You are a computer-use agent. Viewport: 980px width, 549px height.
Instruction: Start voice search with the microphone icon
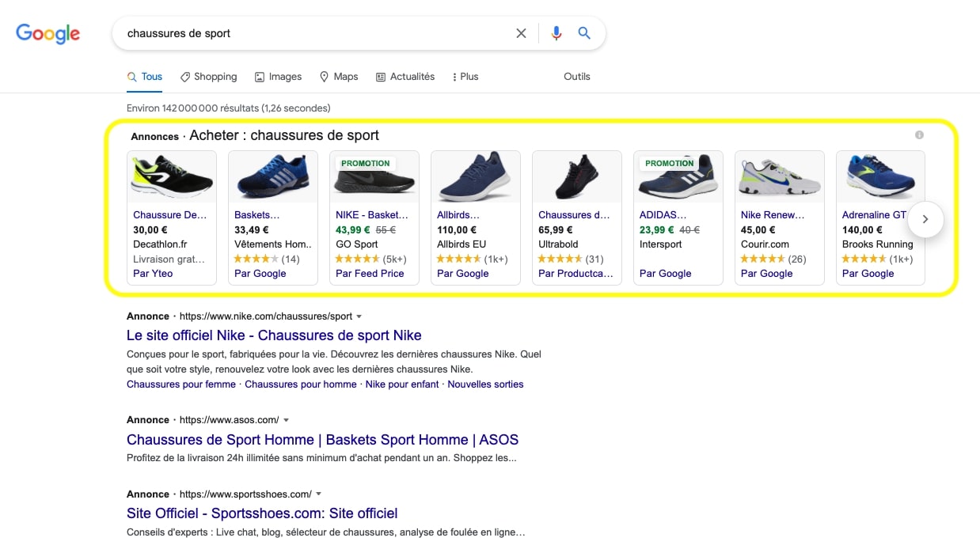tap(556, 33)
